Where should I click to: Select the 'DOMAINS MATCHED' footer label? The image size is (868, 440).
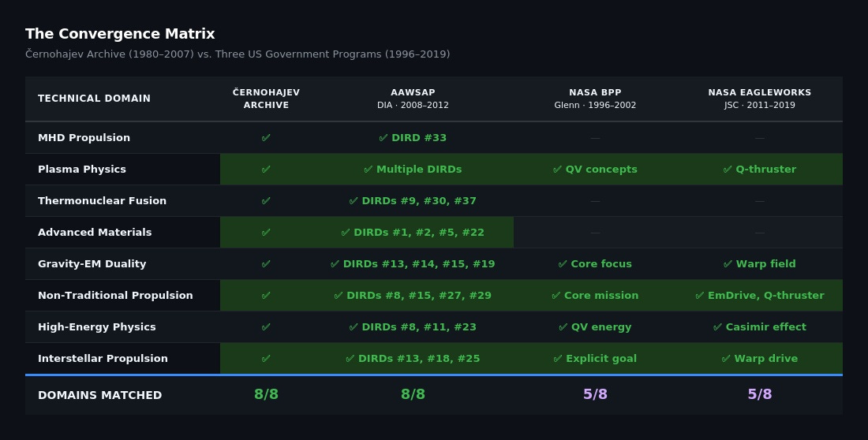(x=99, y=395)
